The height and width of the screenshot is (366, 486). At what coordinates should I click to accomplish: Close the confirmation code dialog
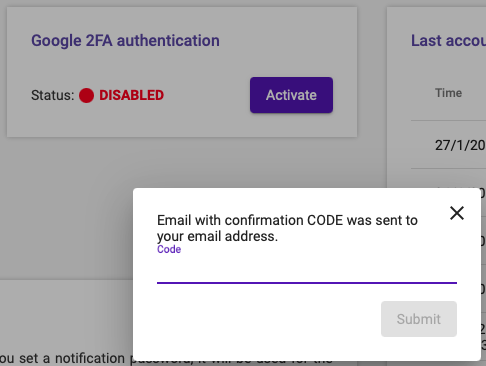457,213
